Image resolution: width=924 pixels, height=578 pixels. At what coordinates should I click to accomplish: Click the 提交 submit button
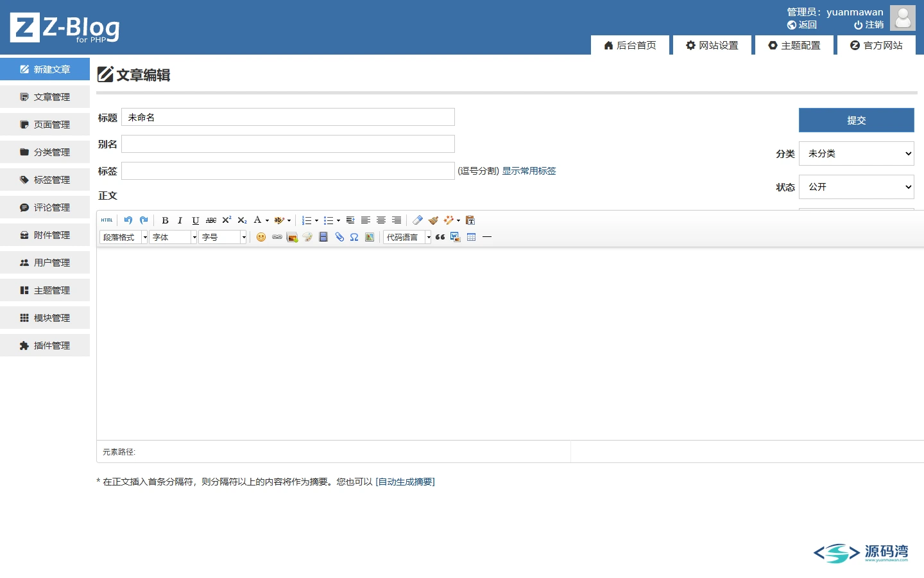tap(857, 120)
